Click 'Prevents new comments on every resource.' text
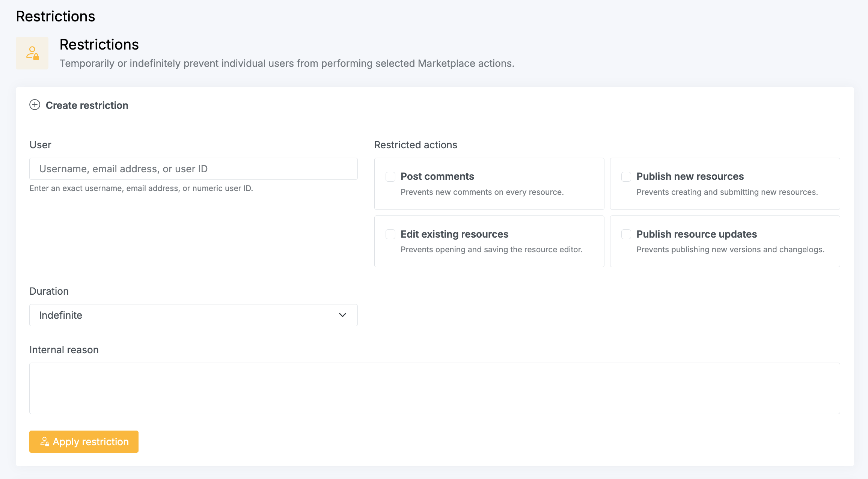 coord(482,192)
